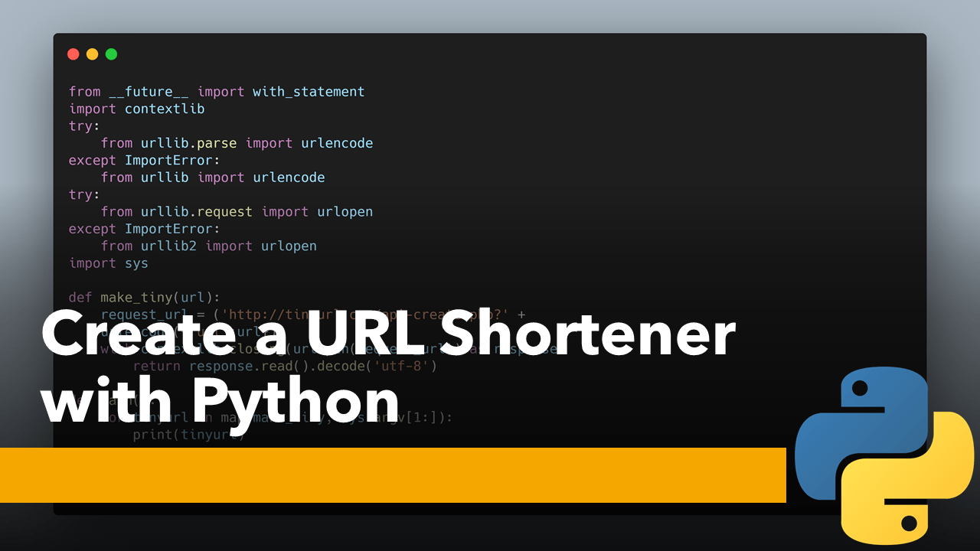The width and height of the screenshot is (980, 551).
Task: Click the green zoom traffic light
Action: coord(111,54)
